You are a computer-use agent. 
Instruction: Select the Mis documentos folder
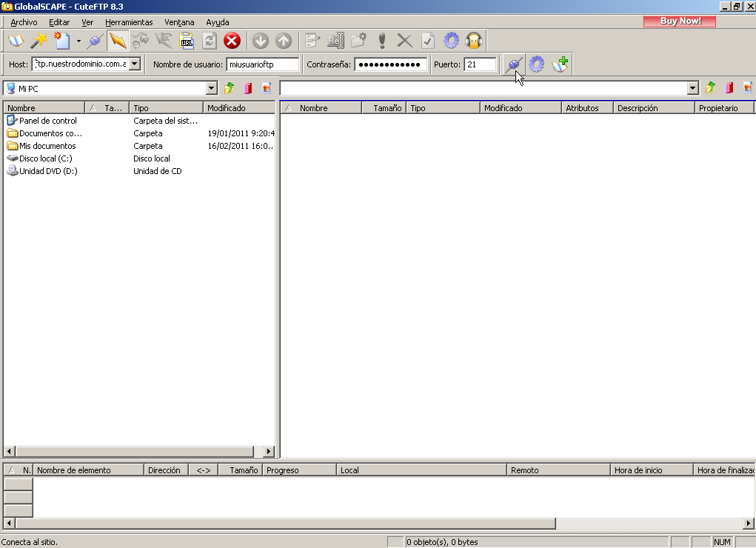click(x=41, y=146)
